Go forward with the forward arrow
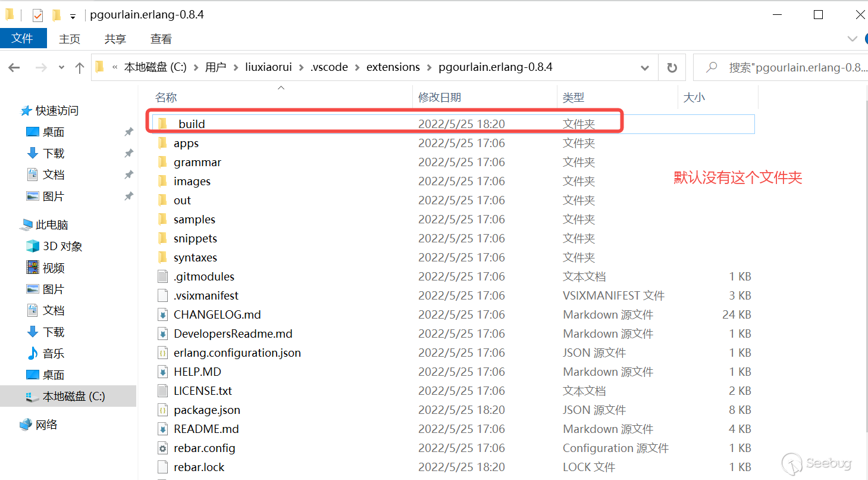The height and width of the screenshot is (480, 868). point(41,68)
